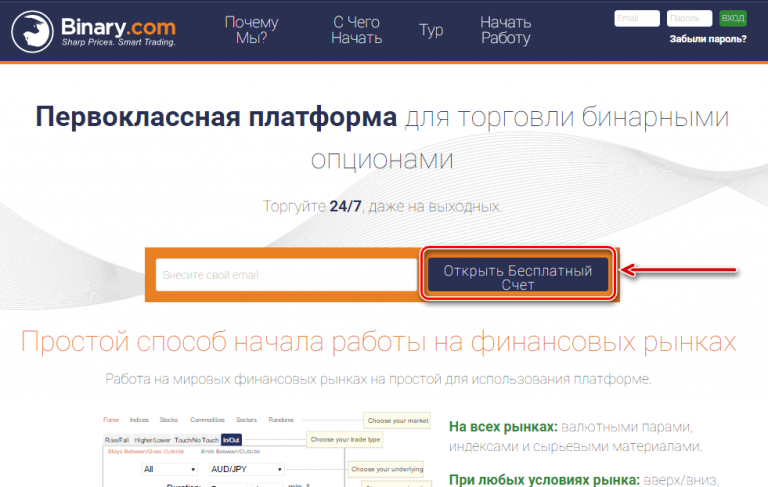Open the 'All' market dropdown
The height and width of the screenshot is (487, 768).
[x=169, y=469]
